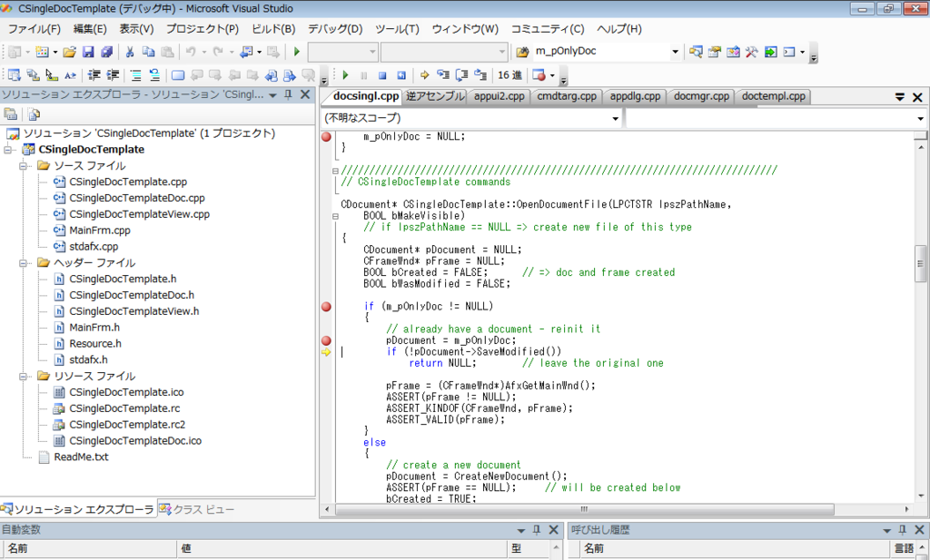
Task: Pin the Call Stack (呼び出し履歴) window
Action: tap(902, 530)
